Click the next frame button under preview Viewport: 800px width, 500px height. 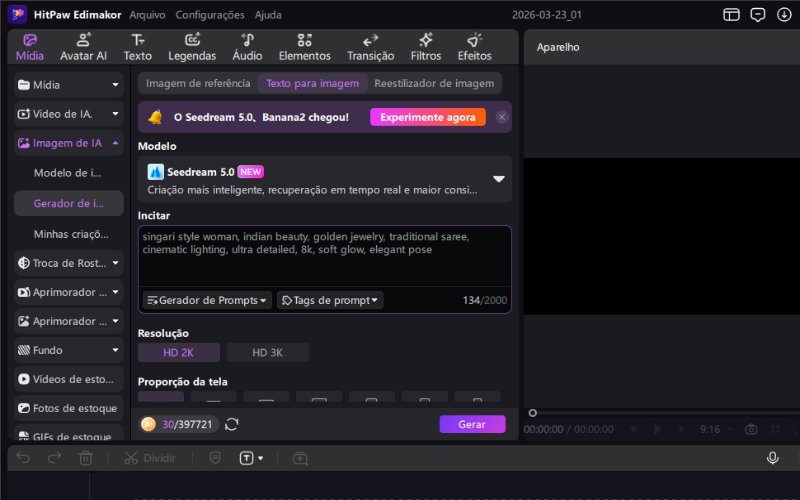pyautogui.click(x=681, y=429)
